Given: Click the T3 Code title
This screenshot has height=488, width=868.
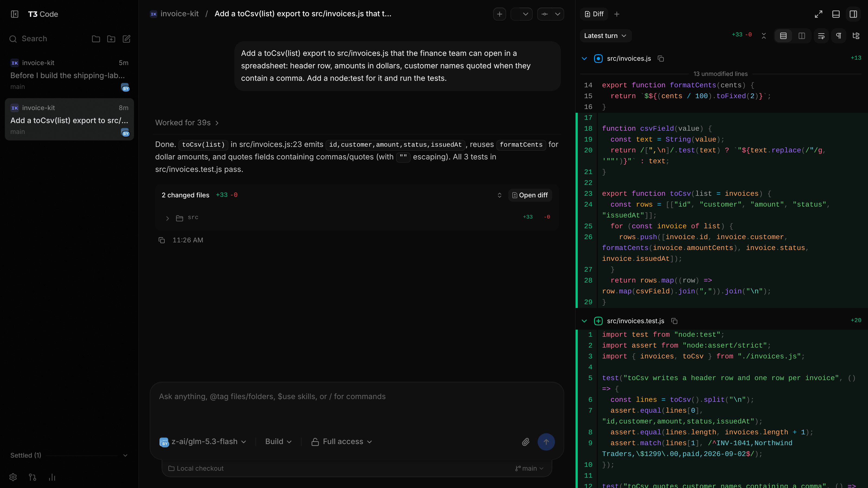Looking at the screenshot, I should 43,14.
